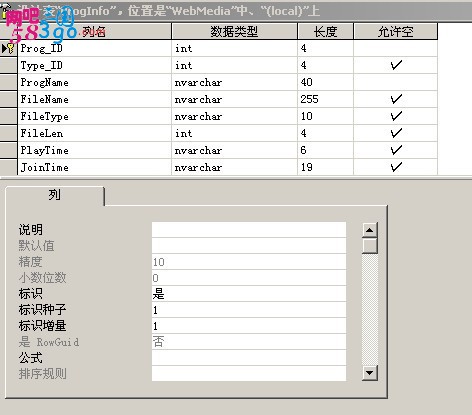
Task: Switch to the 列 properties tab
Action: (55, 195)
